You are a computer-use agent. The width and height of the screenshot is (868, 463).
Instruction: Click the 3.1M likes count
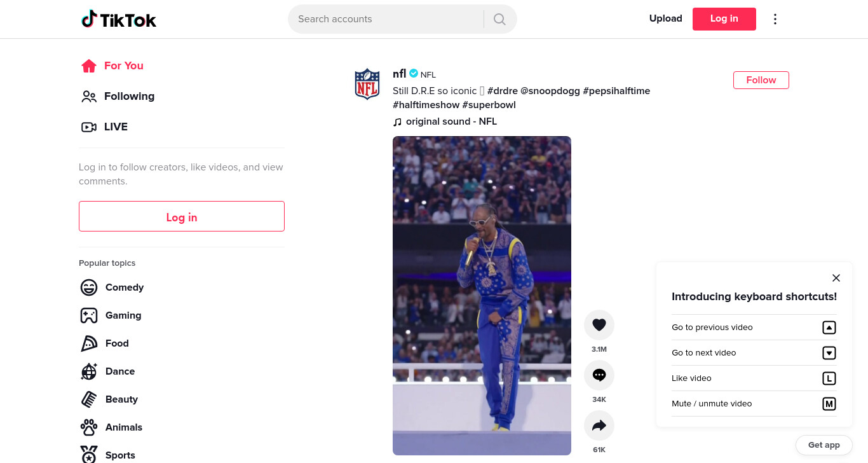pos(599,349)
